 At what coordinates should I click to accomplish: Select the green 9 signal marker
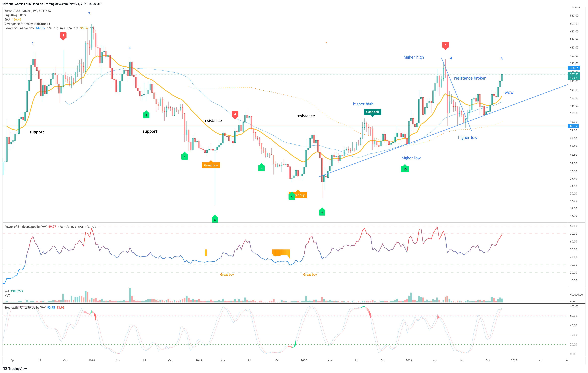pos(322,212)
